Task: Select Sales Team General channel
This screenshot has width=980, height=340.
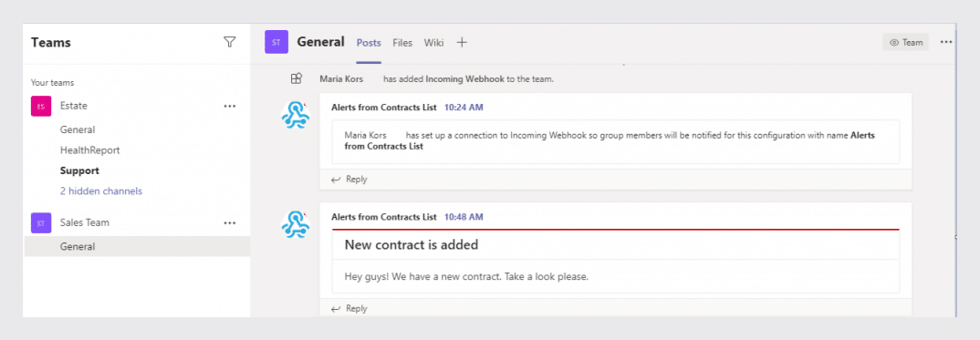Action: pos(137,246)
